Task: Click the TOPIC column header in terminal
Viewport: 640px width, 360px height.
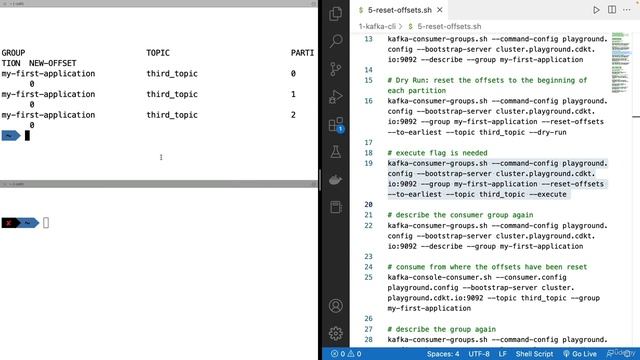Action: pyautogui.click(x=158, y=53)
